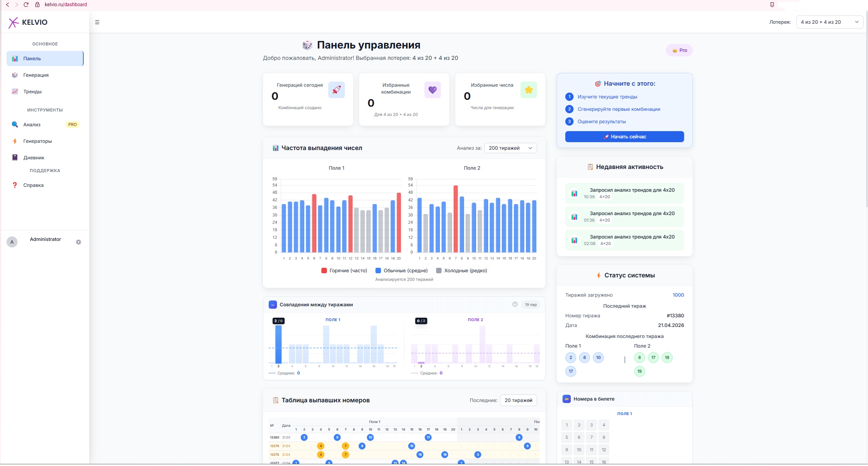
Task: Click the hamburger sidebar toggle icon
Action: tap(97, 22)
